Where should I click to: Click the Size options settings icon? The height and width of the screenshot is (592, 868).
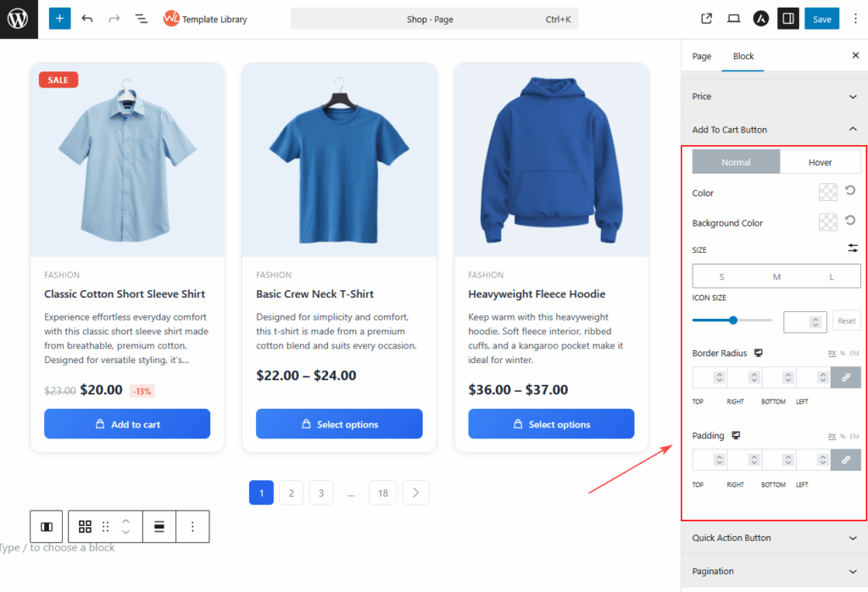(x=852, y=249)
